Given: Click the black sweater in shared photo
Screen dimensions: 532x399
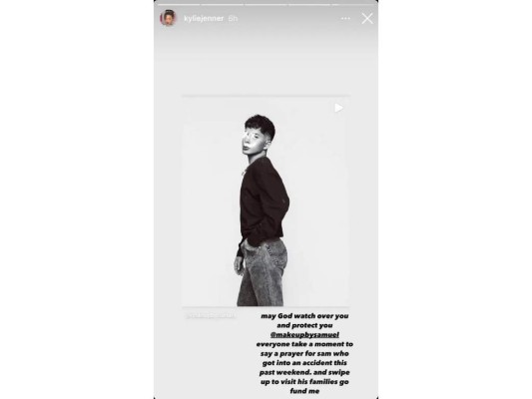Looking at the screenshot, I should tap(264, 201).
